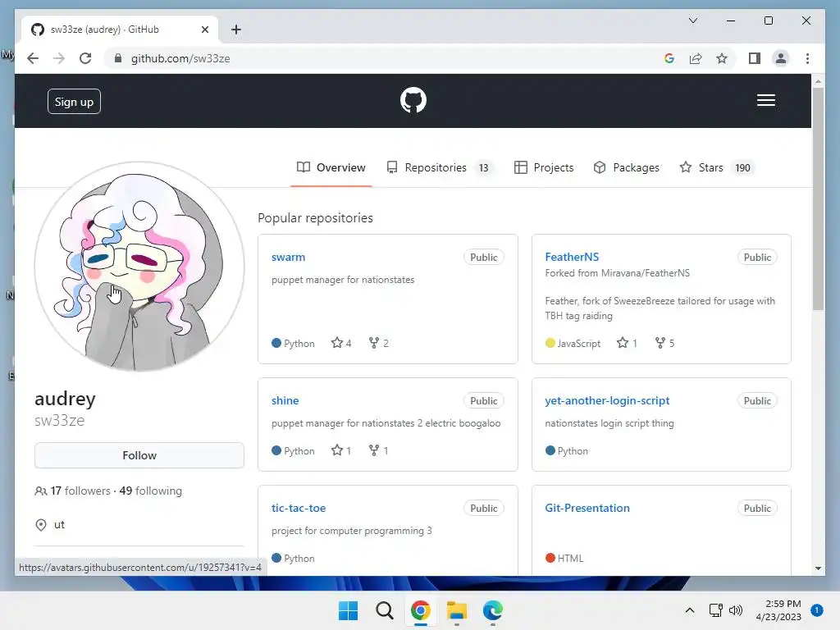
Task: Open network status icon in tray
Action: (x=715, y=610)
